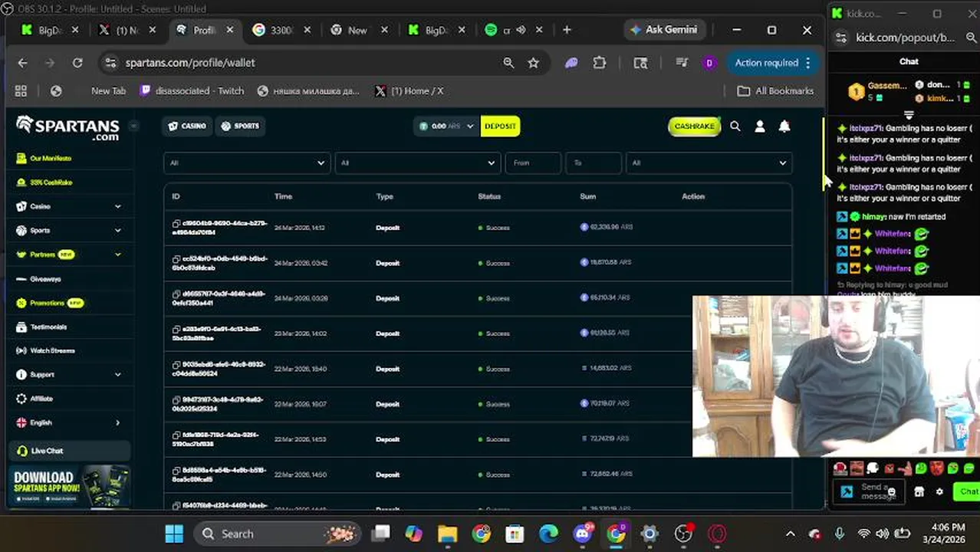
Task: Open the Chrome apps grid in bookmarks bar
Action: pos(21,90)
